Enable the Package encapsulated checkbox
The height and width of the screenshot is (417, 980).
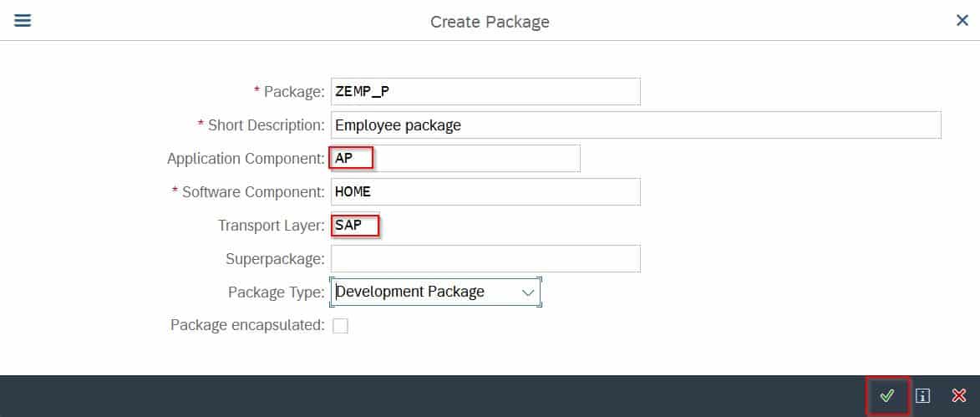click(340, 326)
